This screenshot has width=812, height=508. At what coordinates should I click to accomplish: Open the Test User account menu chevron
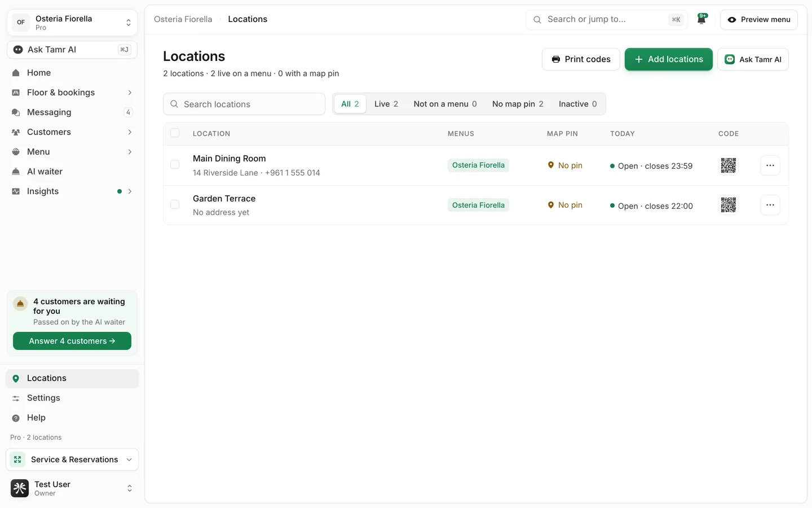[130, 488]
